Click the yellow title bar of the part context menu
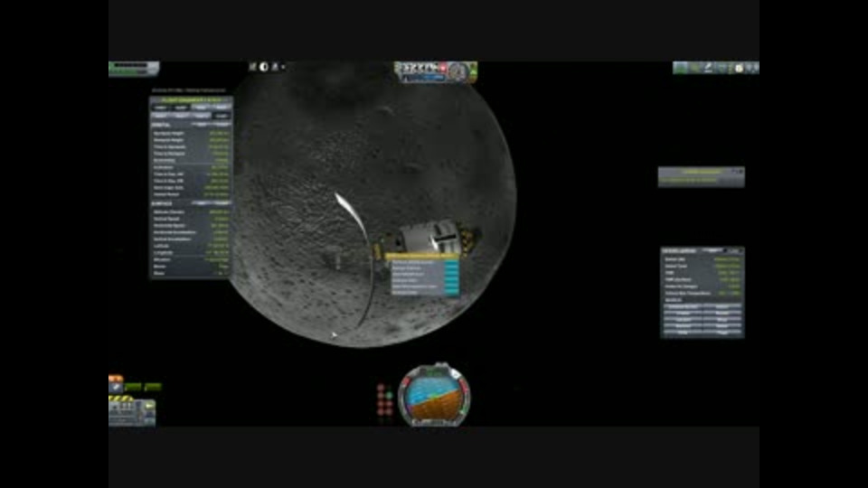 pos(422,256)
